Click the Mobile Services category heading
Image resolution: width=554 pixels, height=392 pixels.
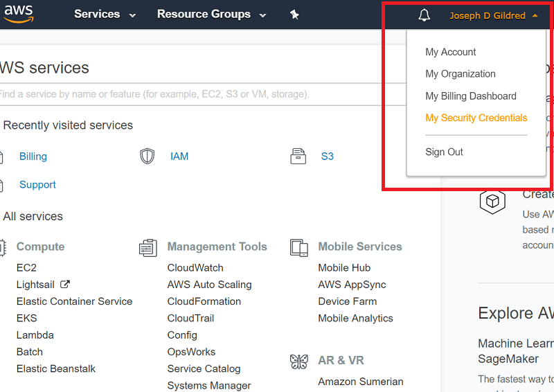click(x=360, y=247)
